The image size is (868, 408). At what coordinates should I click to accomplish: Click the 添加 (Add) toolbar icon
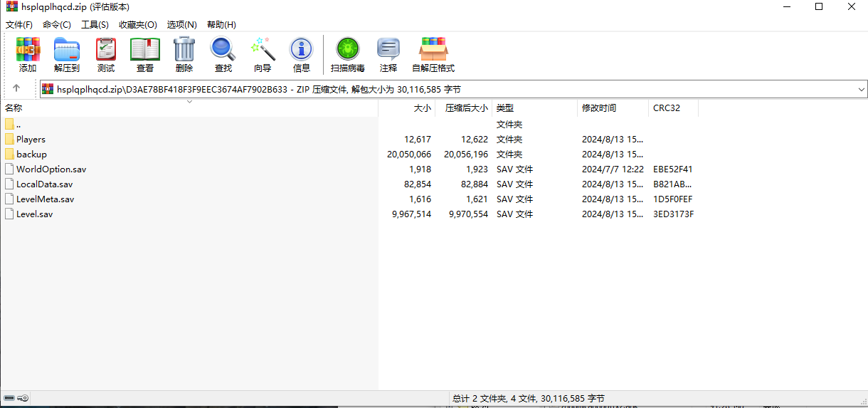(28, 49)
